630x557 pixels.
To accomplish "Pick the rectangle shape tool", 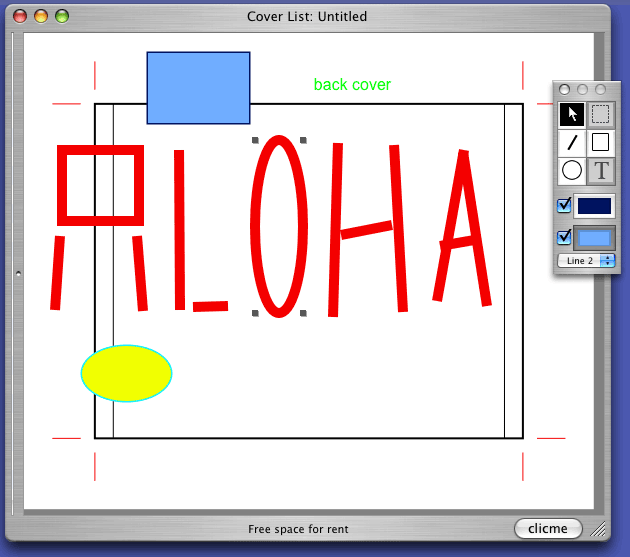I will tap(600, 142).
